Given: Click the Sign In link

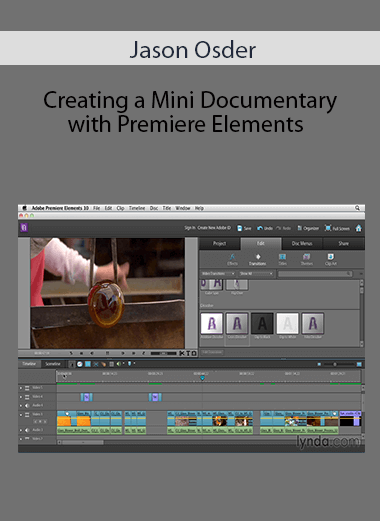Looking at the screenshot, I should (190, 228).
